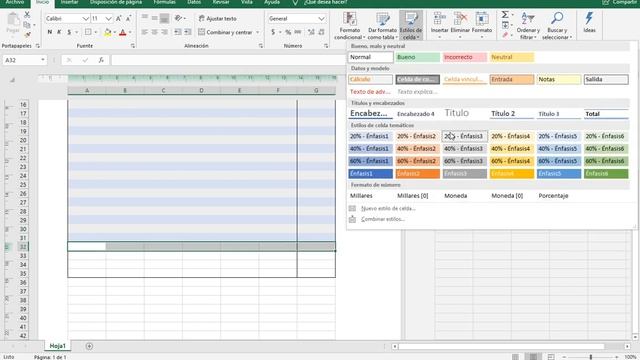
Task: Align text to the bottom
Action: point(164,18)
